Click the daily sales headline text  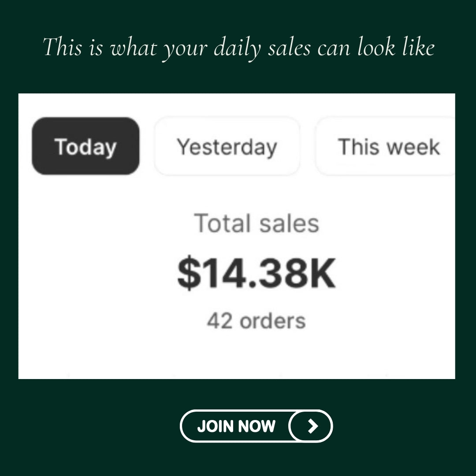(x=238, y=47)
